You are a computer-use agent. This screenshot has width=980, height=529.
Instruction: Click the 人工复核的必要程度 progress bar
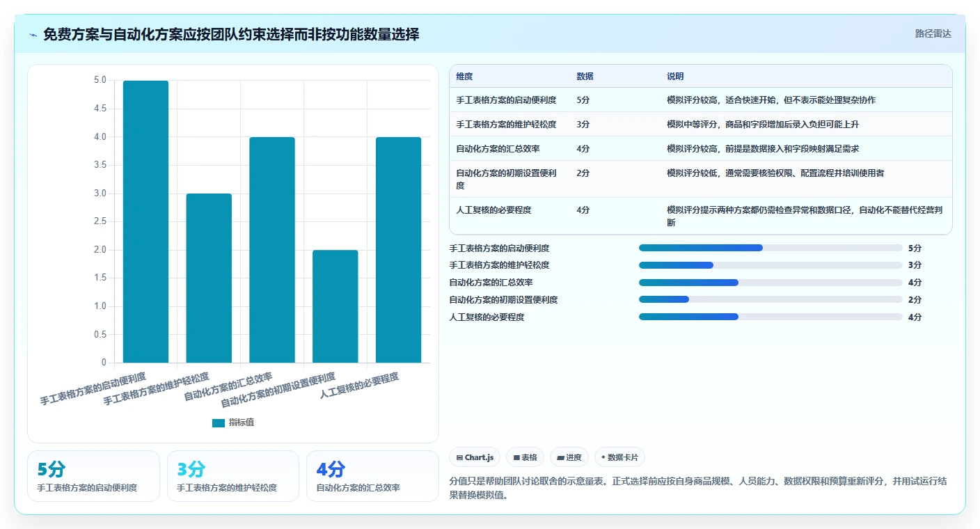click(x=770, y=317)
